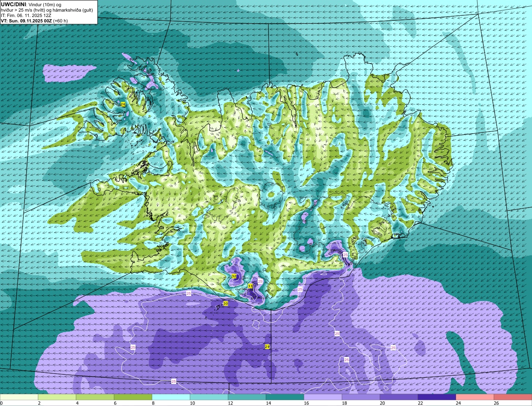
Task: Select the legend swatch above 26 m/s
Action: (x=513, y=397)
